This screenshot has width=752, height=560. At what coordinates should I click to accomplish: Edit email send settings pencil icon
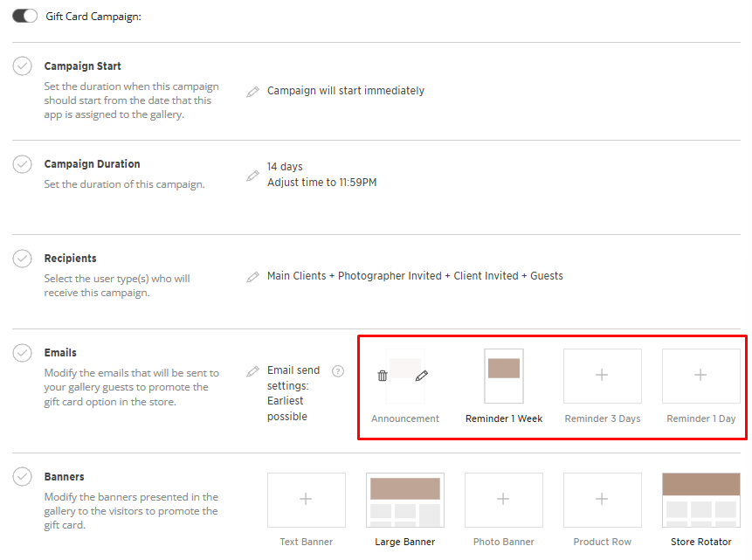(x=252, y=371)
